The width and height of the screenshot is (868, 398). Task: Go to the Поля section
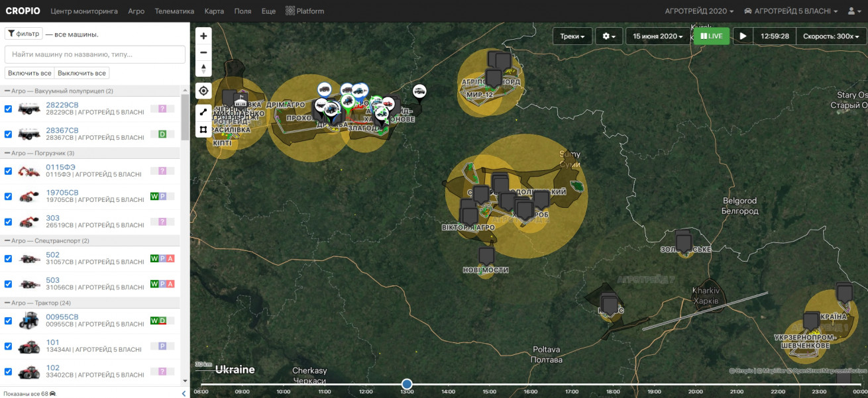coord(243,11)
